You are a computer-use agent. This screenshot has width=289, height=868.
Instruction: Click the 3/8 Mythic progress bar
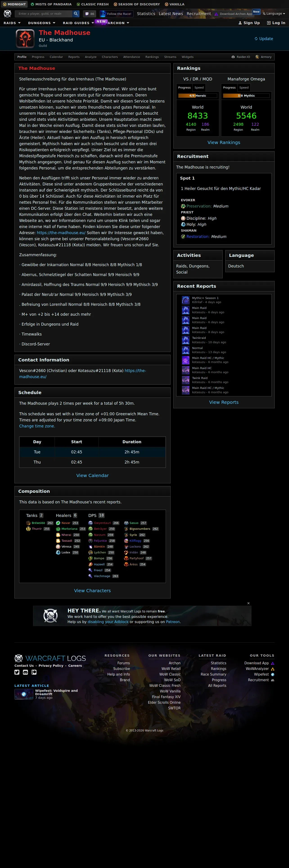point(246,96)
